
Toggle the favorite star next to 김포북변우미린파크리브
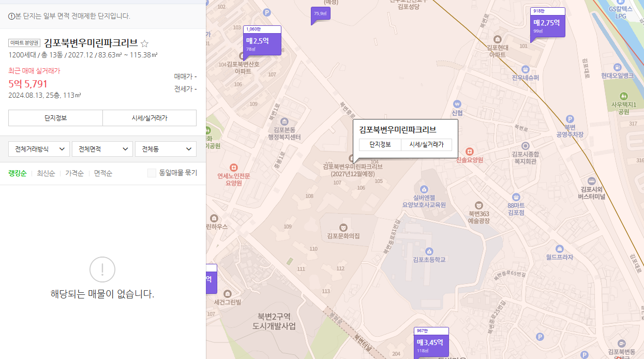[144, 44]
